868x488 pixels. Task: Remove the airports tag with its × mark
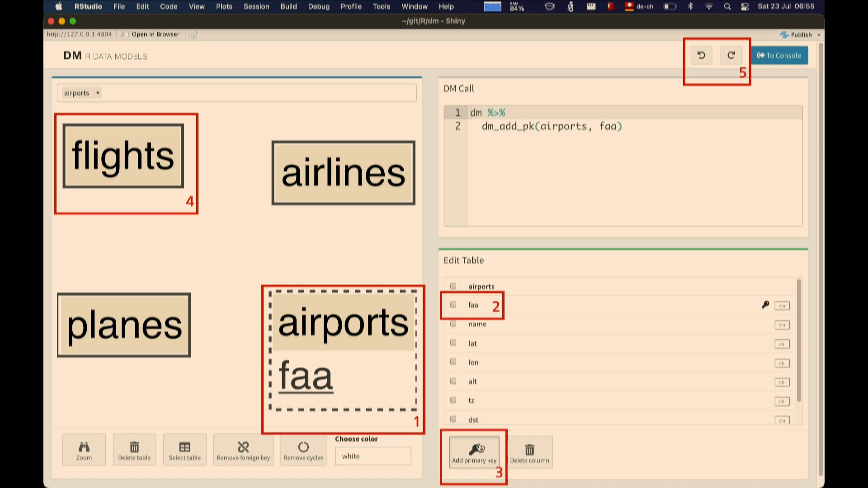click(x=98, y=93)
